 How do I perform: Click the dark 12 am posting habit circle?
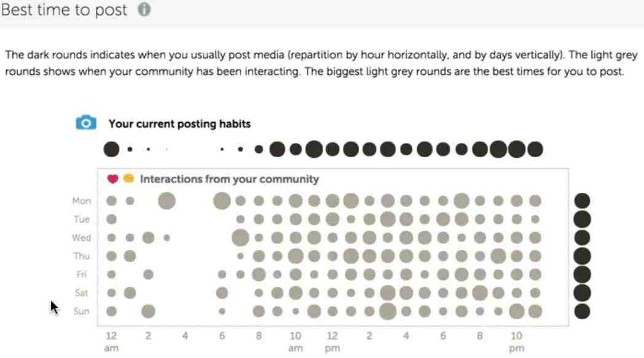111,149
